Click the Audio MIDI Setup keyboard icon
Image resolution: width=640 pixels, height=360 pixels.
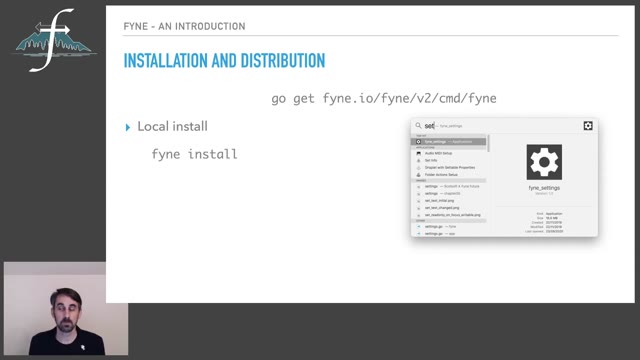point(418,153)
